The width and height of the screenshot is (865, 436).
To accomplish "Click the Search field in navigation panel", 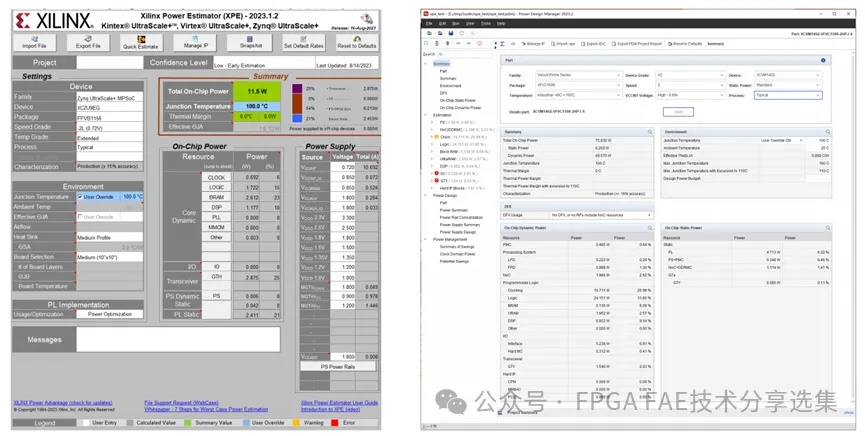I will point(455,54).
